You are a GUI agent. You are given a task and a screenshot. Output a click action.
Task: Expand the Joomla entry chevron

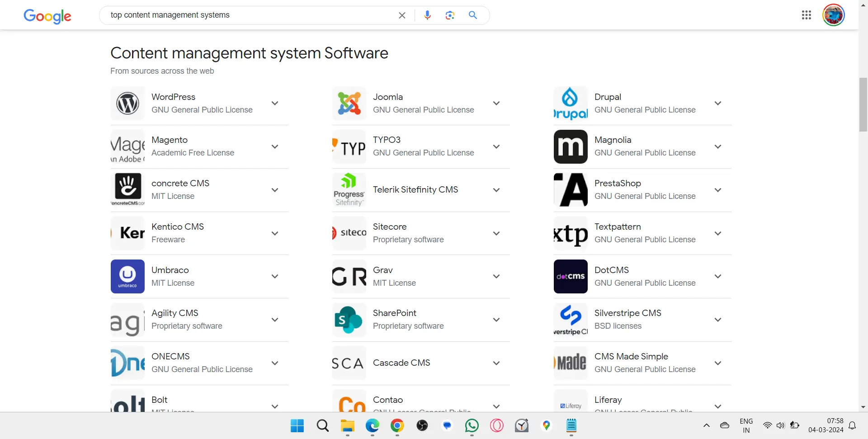pos(496,103)
